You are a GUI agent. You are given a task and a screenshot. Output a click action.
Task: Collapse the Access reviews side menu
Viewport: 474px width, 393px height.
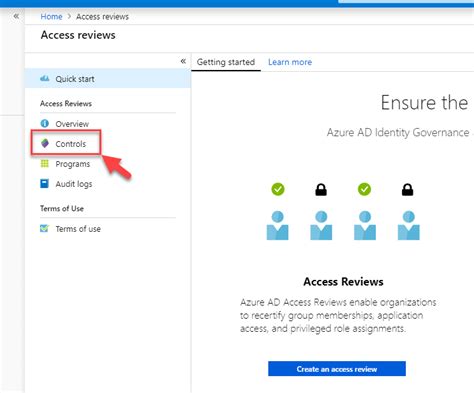point(183,61)
